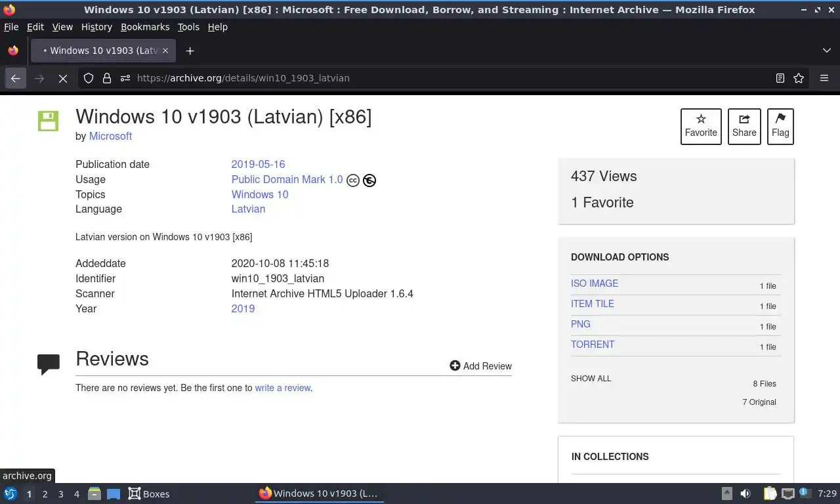The width and height of the screenshot is (840, 504).
Task: Toggle reader view icon in address bar
Action: pos(780,78)
